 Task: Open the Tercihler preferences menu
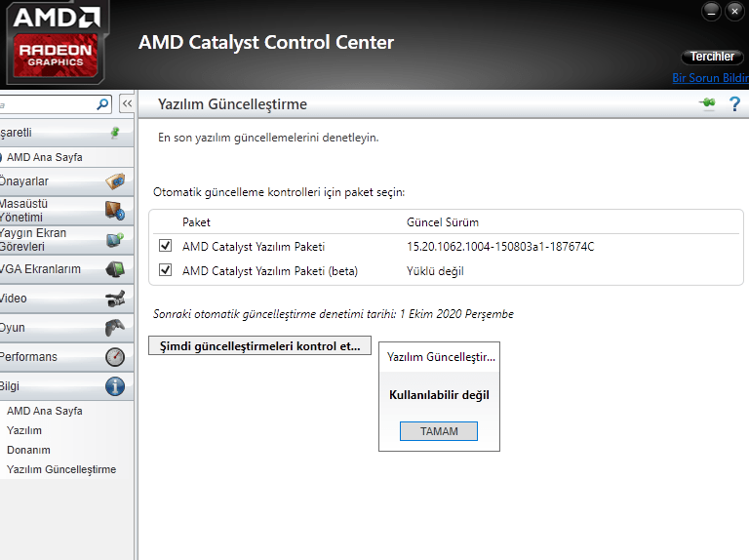tap(712, 57)
